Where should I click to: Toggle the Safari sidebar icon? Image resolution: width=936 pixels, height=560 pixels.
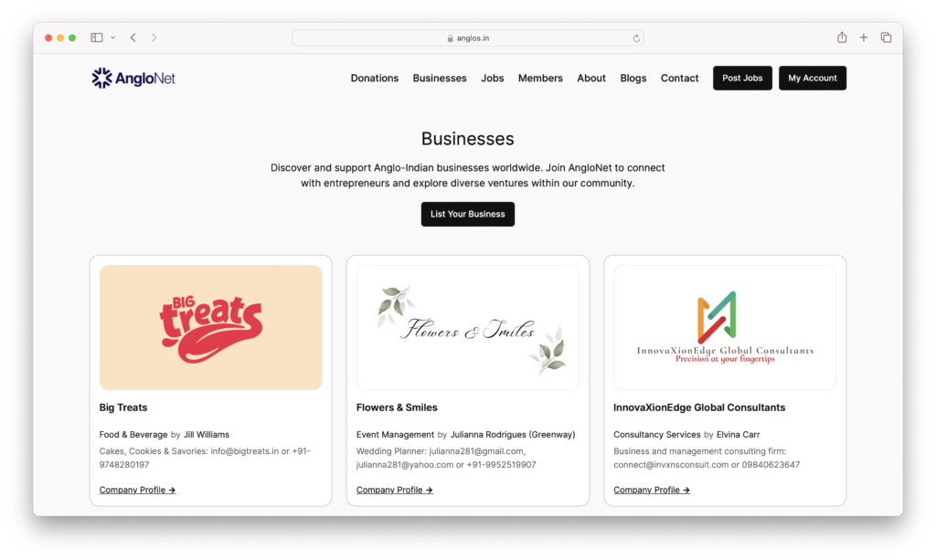click(97, 37)
